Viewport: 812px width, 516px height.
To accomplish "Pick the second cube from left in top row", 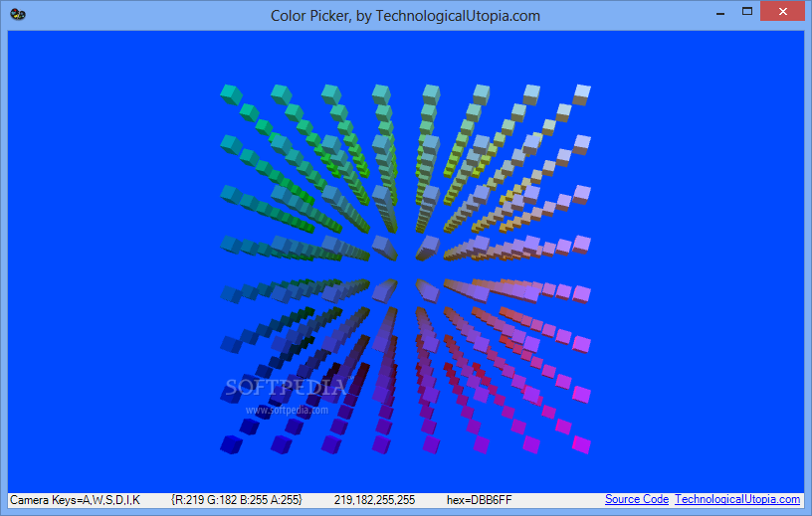I will coord(282,94).
